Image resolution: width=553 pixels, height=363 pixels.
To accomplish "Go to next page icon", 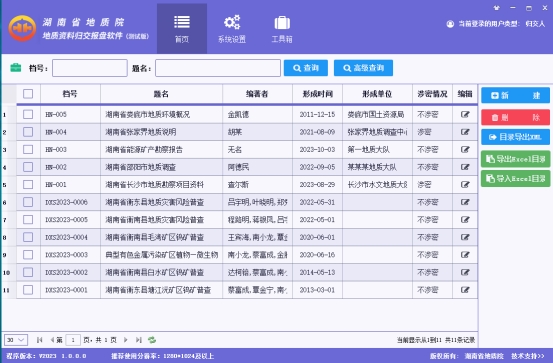I will click(x=126, y=340).
